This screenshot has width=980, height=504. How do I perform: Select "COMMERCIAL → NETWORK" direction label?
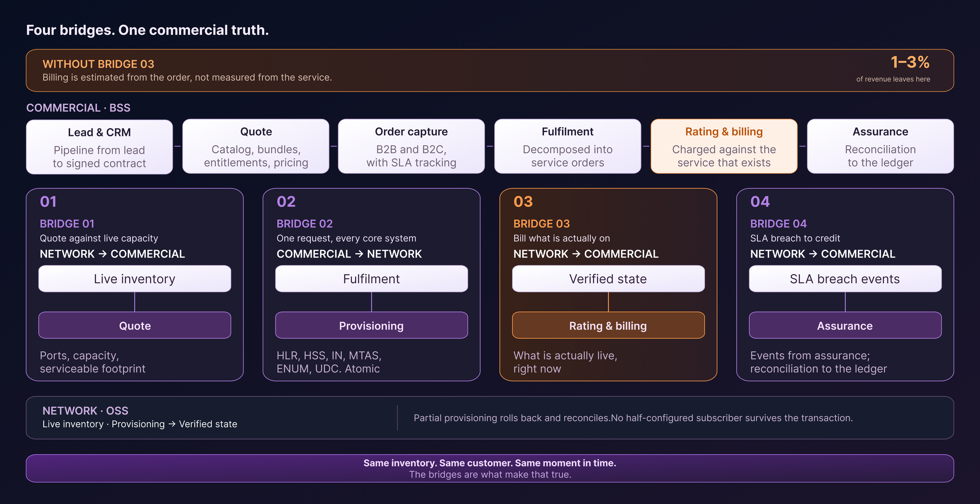click(x=349, y=254)
